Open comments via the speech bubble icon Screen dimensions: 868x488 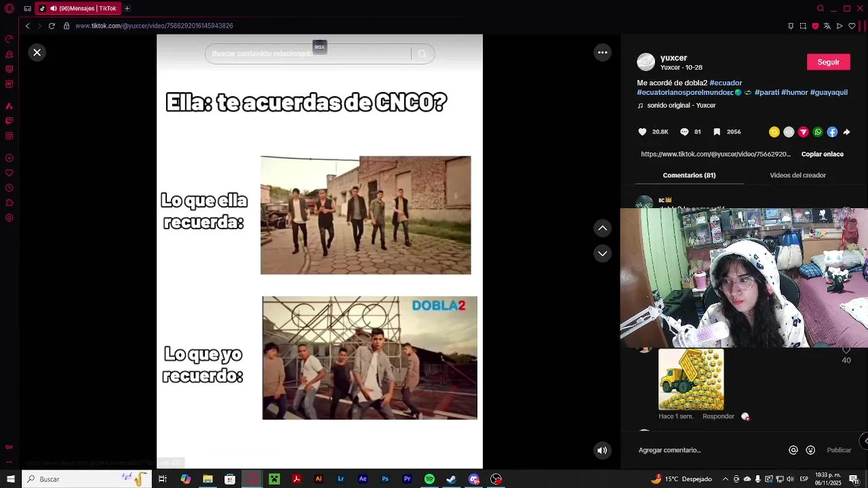coord(684,132)
